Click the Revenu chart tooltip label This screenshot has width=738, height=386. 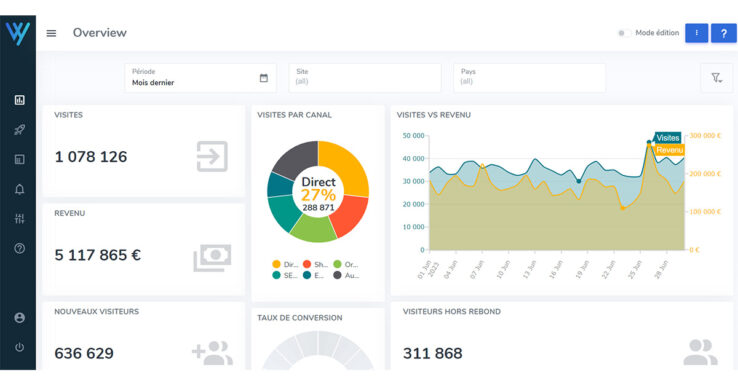point(669,150)
